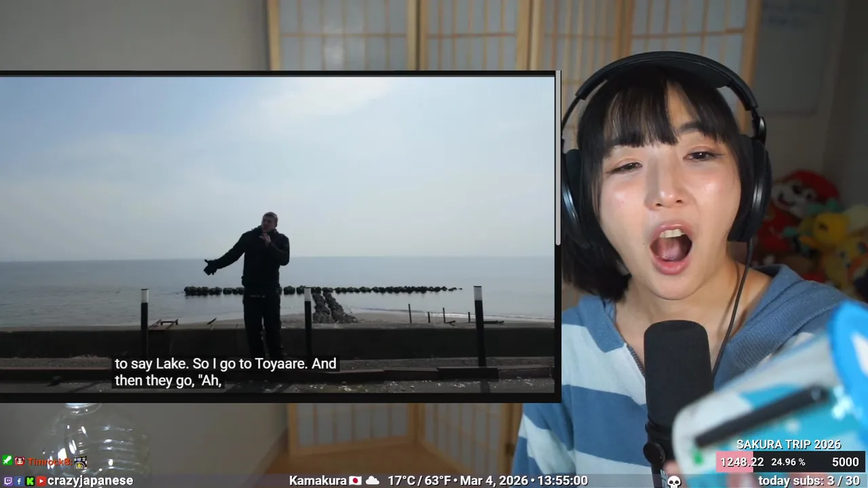
Task: Click the cloud weather icon
Action: (372, 481)
